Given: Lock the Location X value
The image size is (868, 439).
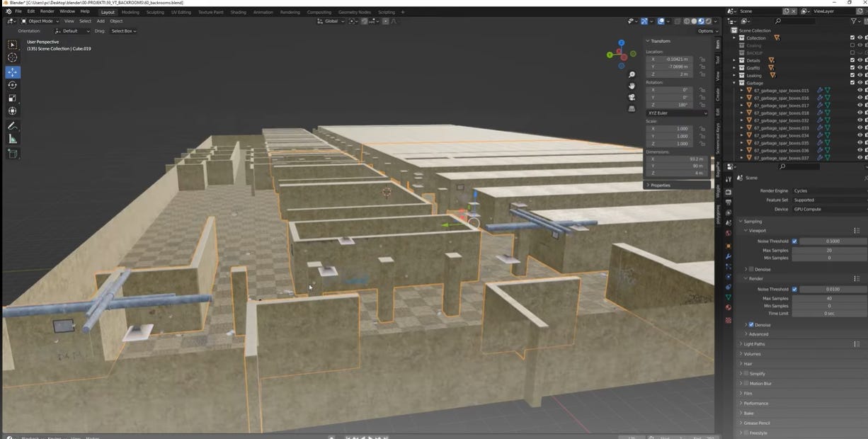Looking at the screenshot, I should coord(702,59).
